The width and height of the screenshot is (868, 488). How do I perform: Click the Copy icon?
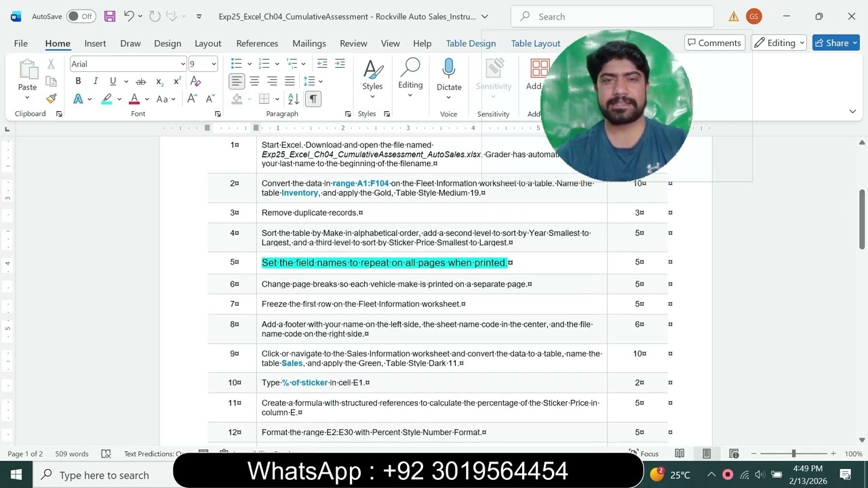(x=51, y=81)
